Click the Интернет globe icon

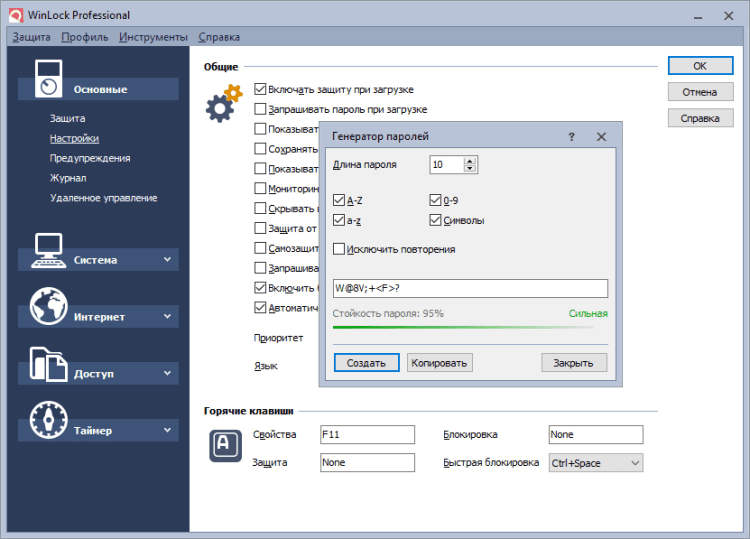[x=48, y=306]
